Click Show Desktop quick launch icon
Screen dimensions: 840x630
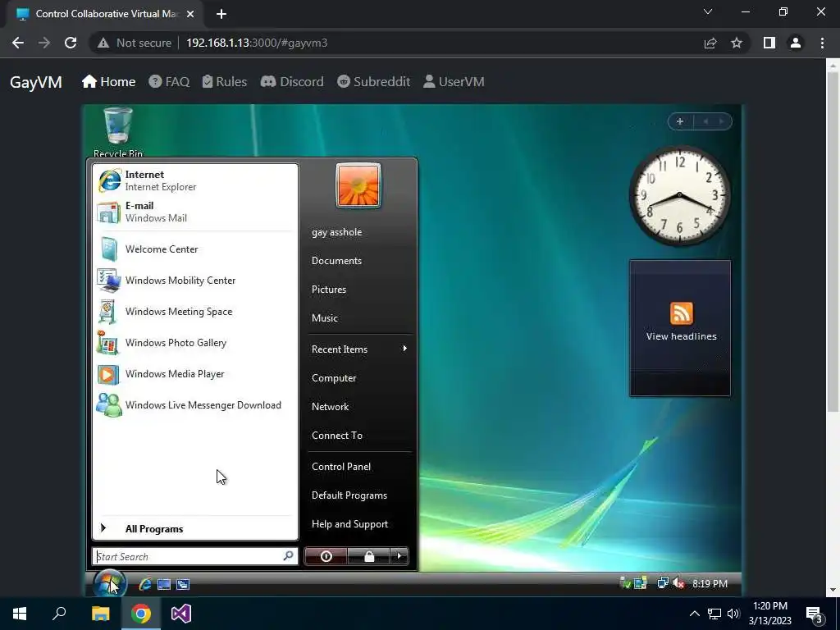(164, 584)
